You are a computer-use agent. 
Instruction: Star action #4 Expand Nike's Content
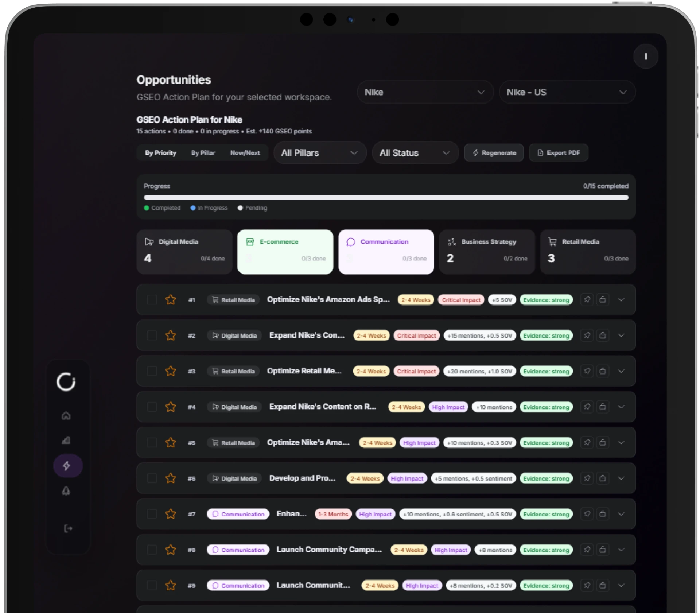[x=171, y=407]
